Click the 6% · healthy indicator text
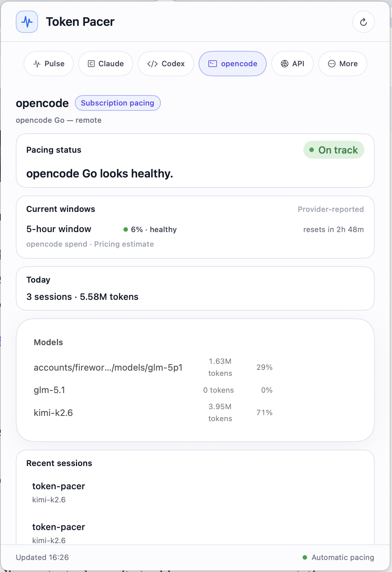 click(154, 229)
